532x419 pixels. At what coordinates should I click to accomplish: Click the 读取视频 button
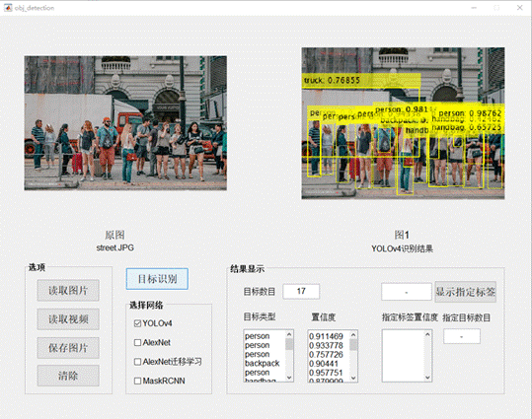coord(68,318)
